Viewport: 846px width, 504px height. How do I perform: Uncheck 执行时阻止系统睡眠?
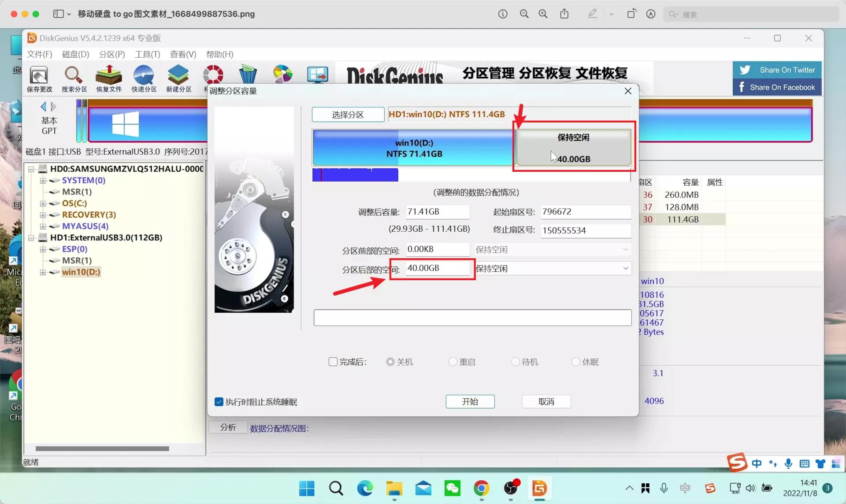pyautogui.click(x=219, y=402)
